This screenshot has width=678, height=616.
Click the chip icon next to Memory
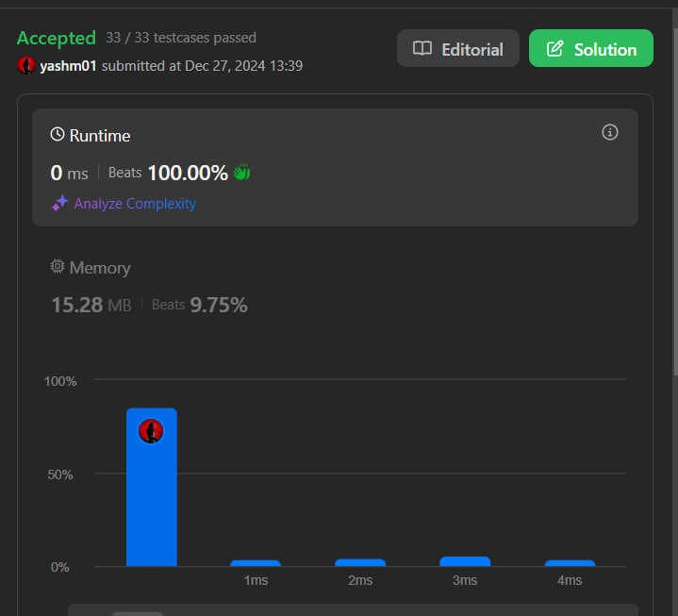pos(58,267)
